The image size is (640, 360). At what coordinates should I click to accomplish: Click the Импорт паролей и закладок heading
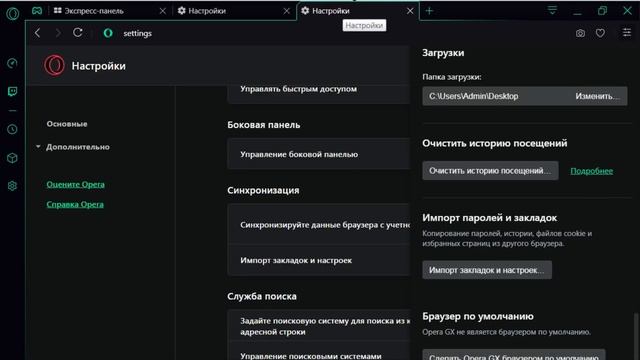pos(489,218)
